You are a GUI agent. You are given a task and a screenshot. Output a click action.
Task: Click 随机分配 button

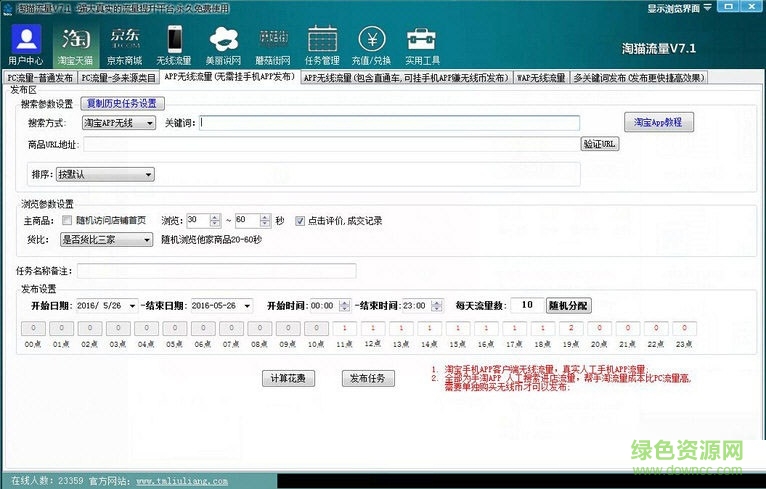[568, 305]
